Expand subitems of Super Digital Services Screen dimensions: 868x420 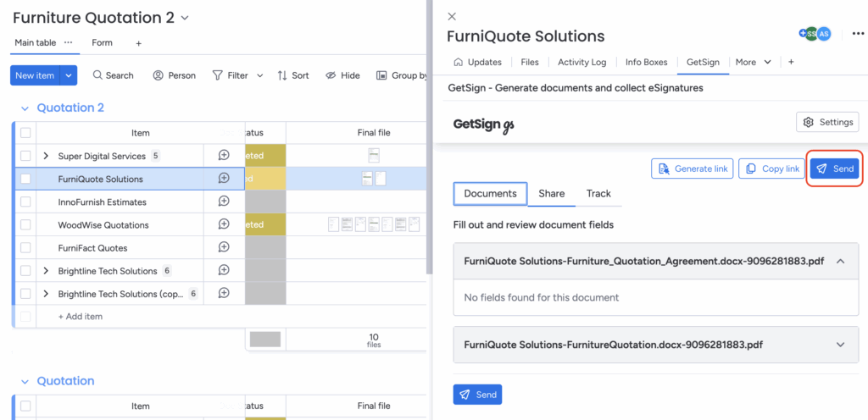46,156
